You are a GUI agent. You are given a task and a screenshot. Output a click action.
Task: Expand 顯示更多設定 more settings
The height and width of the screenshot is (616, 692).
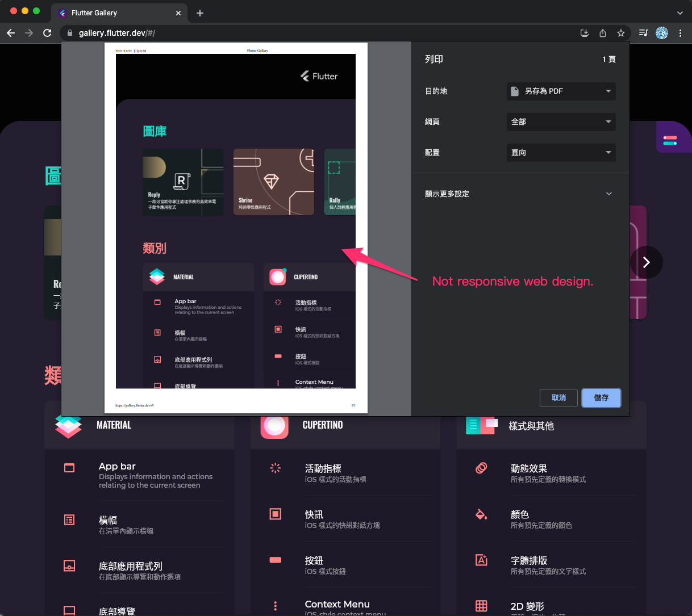(520, 194)
